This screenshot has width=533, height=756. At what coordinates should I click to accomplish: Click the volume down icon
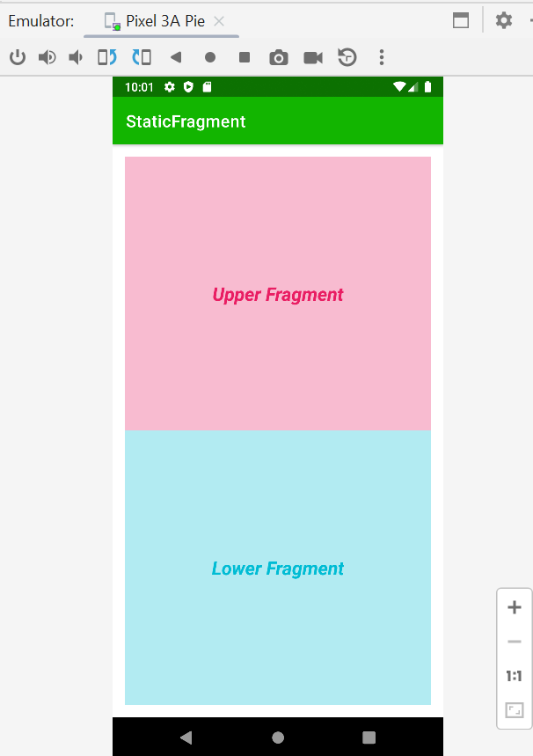click(x=77, y=57)
